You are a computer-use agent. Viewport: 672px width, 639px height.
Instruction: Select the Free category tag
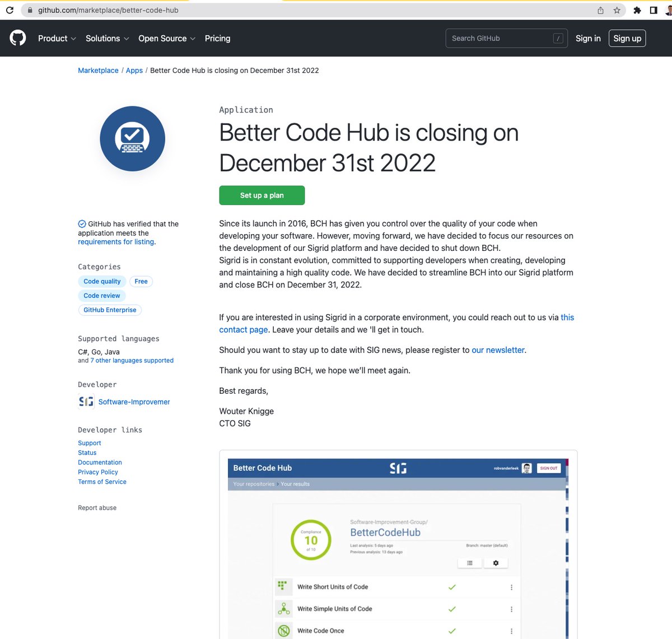141,281
